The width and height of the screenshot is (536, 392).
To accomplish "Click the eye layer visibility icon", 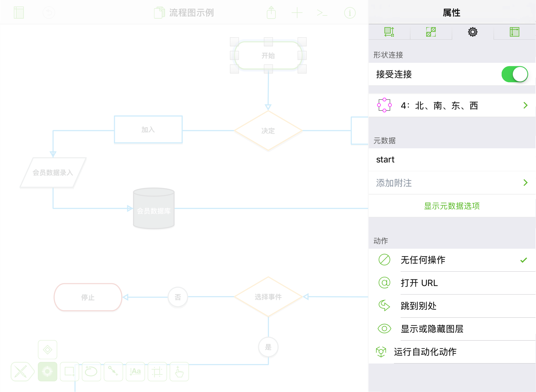I will coord(384,329).
